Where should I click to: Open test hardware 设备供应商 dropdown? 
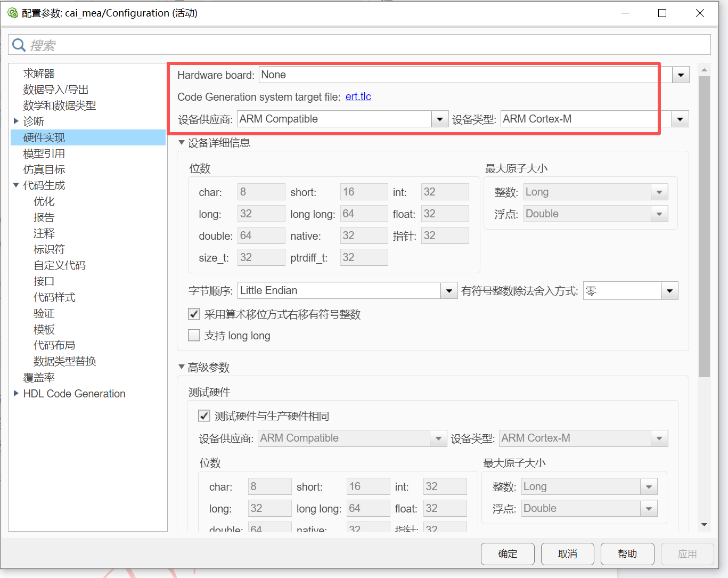pos(438,438)
